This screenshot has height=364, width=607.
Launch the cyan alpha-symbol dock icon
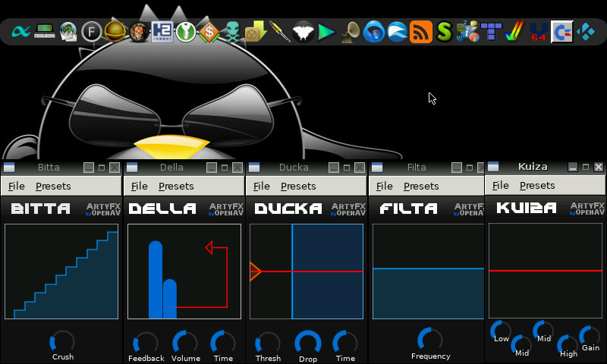[x=21, y=32]
